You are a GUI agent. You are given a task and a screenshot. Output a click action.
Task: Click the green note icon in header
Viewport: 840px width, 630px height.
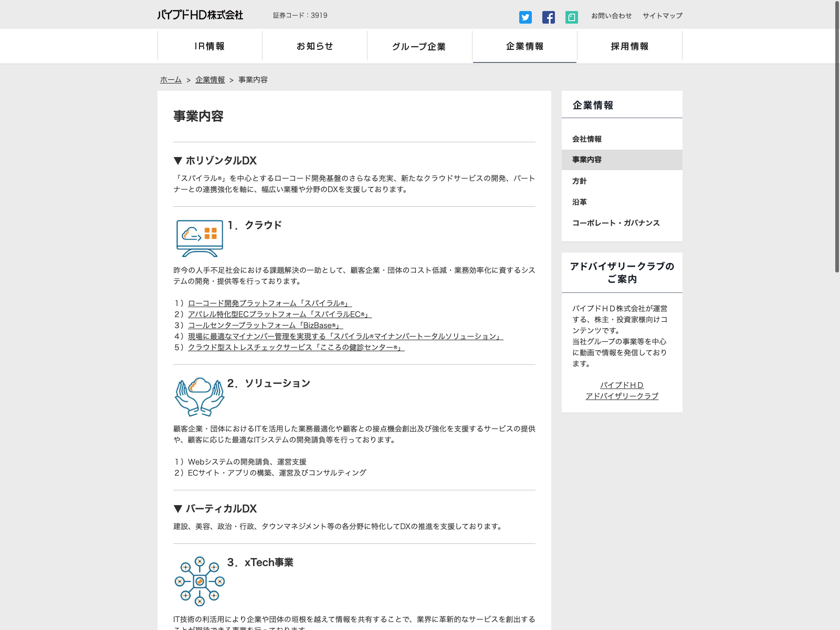point(571,17)
